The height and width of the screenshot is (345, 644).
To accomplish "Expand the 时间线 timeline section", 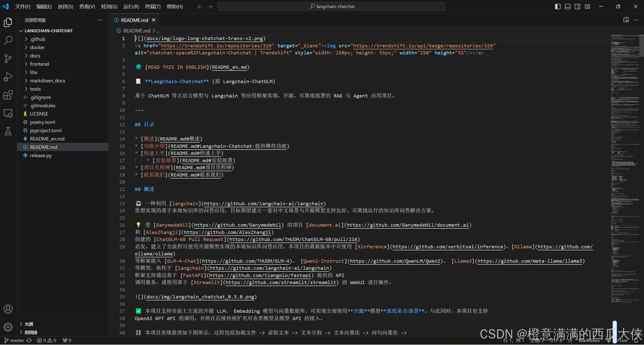I will (63, 332).
